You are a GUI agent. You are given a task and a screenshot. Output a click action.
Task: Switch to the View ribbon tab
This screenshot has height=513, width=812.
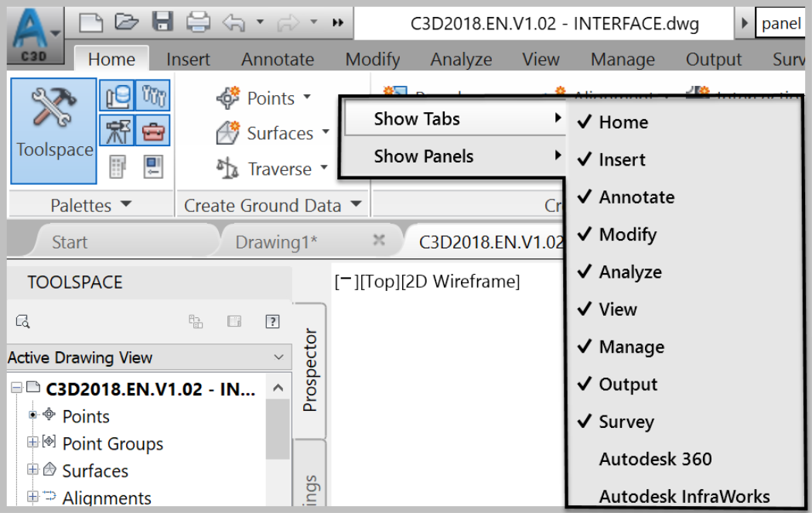(x=541, y=59)
